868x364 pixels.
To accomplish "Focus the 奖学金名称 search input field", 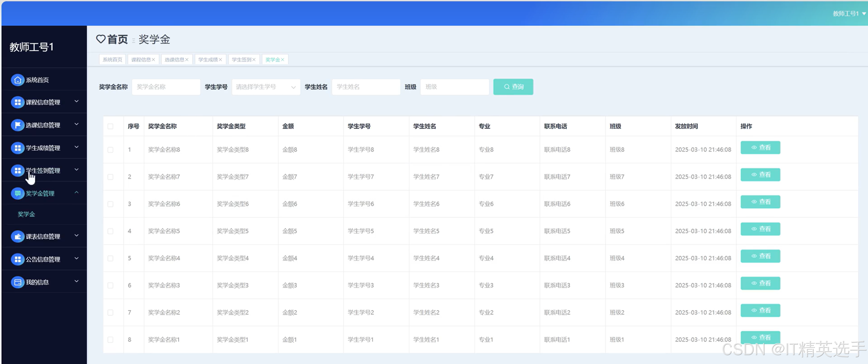I will pyautogui.click(x=166, y=87).
